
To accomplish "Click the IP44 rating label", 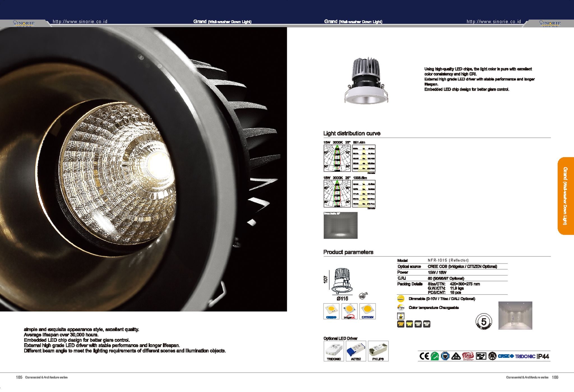I will (543, 356).
